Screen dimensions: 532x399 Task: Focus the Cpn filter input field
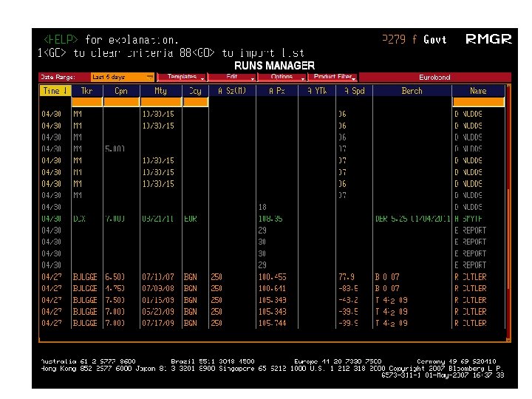click(x=121, y=102)
